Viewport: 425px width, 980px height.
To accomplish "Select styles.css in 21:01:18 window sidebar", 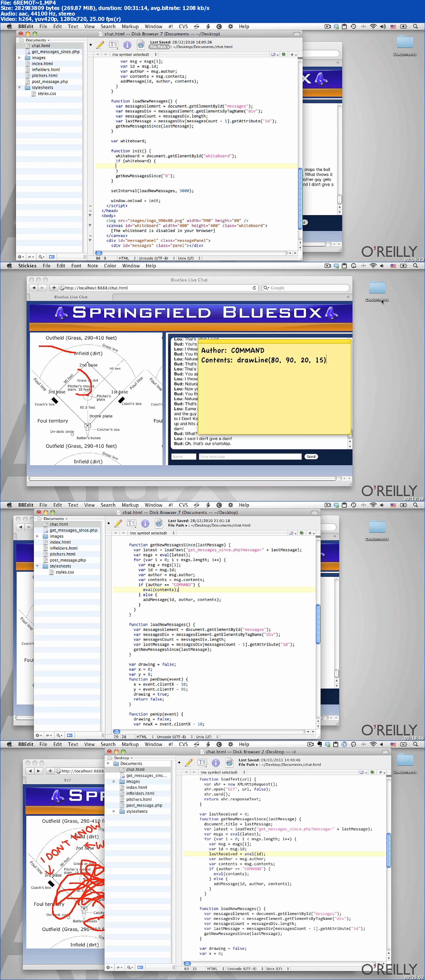I will tap(65, 572).
